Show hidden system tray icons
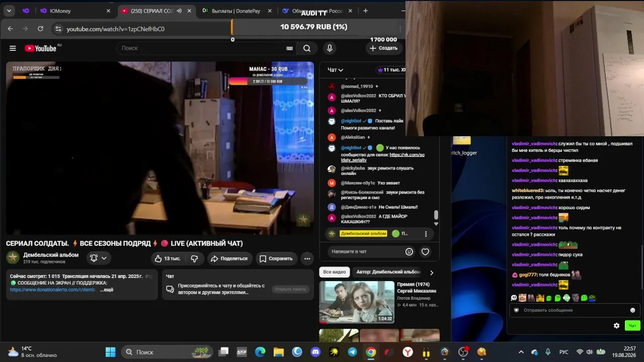644x362 pixels. click(x=521, y=352)
